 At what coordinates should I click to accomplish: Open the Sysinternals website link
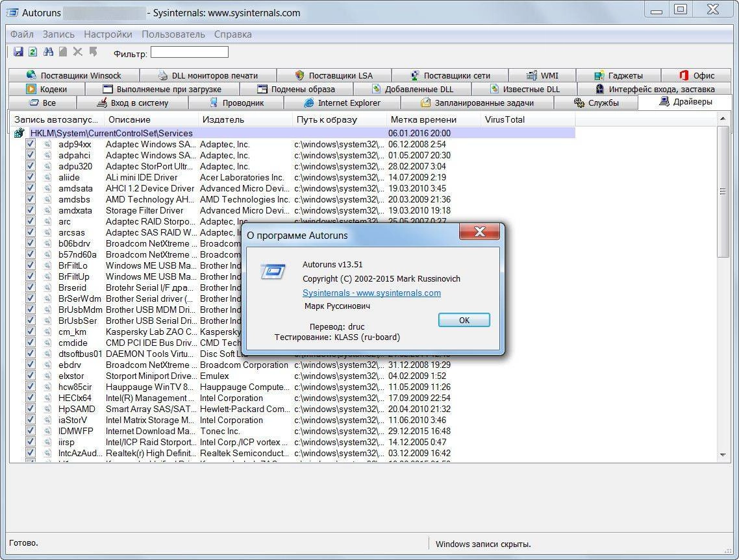[x=371, y=293]
